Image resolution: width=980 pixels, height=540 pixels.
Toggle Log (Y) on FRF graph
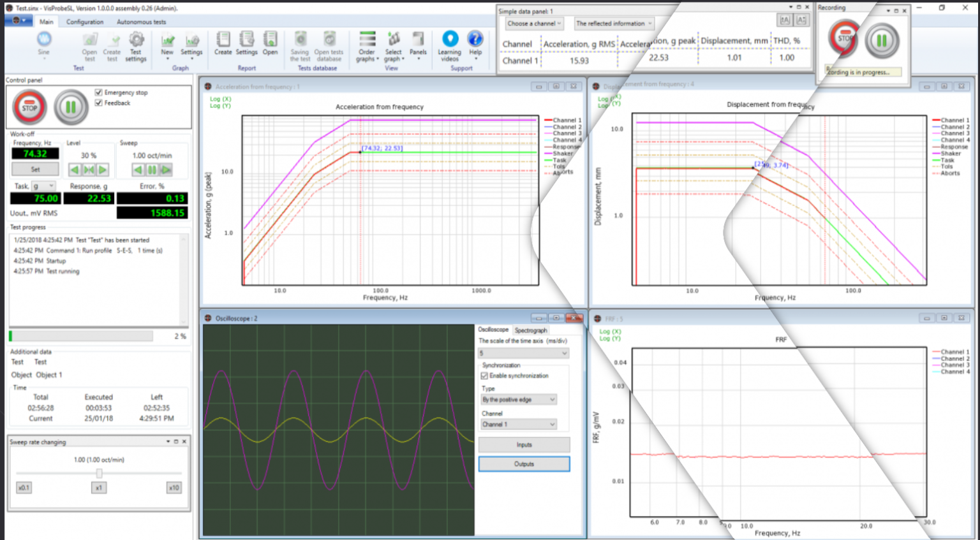pyautogui.click(x=610, y=338)
